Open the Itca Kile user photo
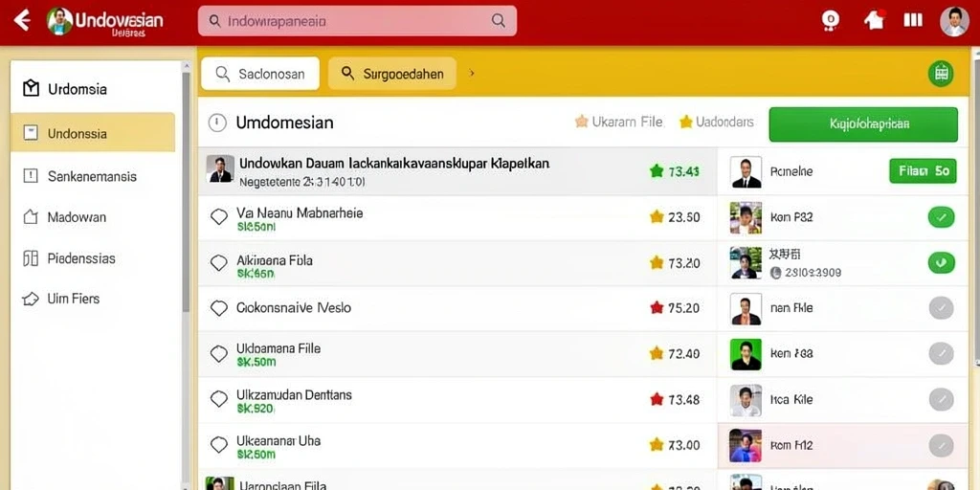The image size is (980, 490). tap(746, 400)
